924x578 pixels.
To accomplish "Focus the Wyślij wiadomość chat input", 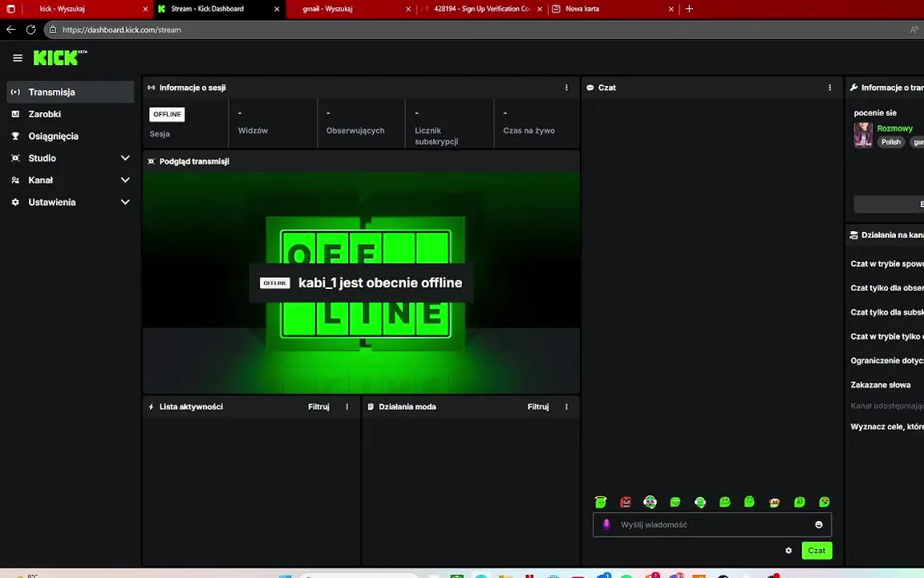I will (712, 524).
